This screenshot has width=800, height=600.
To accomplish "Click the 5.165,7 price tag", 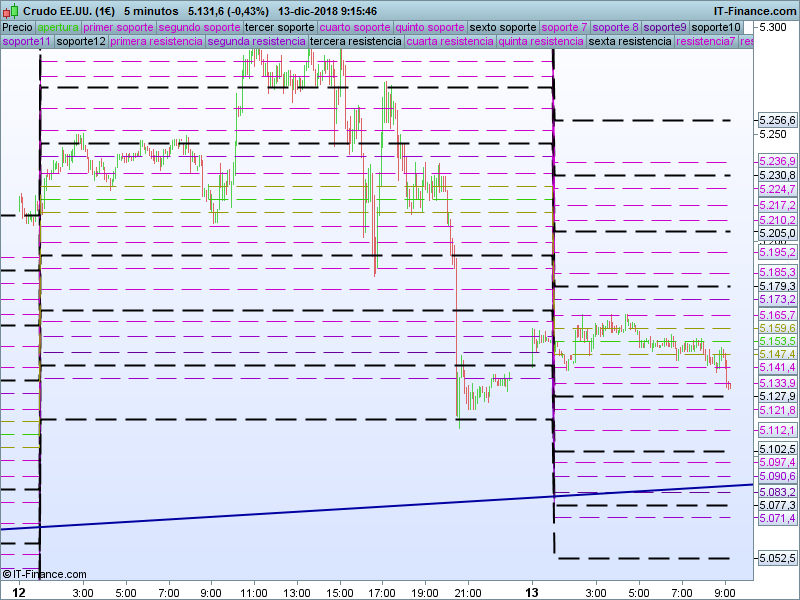I will coord(777,315).
